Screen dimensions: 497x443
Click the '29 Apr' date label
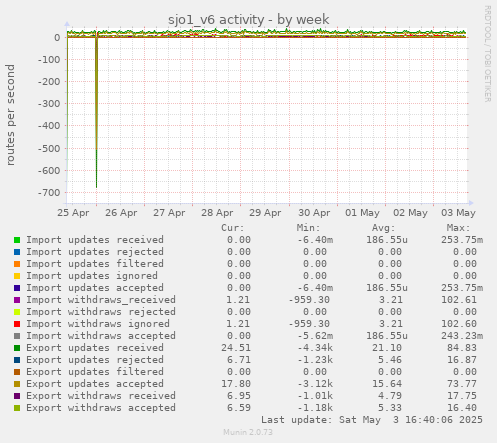[265, 213]
